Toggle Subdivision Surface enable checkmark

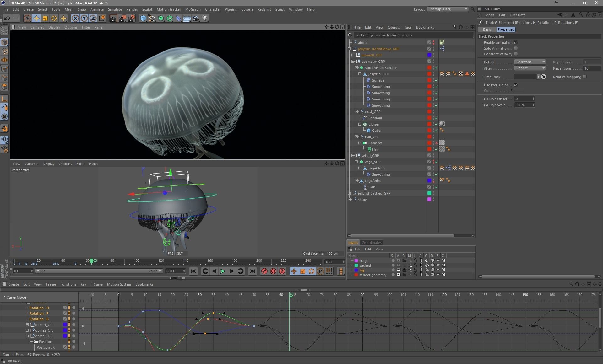[437, 68]
